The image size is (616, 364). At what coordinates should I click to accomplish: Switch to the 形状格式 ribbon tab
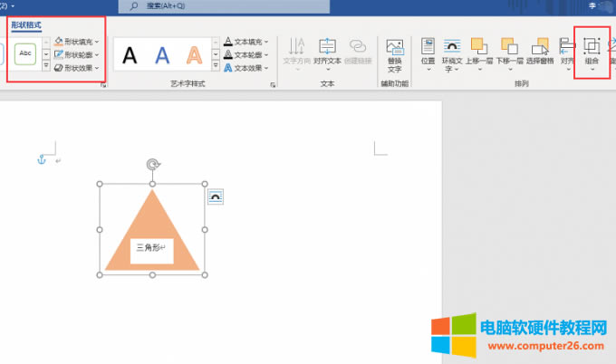pyautogui.click(x=26, y=25)
